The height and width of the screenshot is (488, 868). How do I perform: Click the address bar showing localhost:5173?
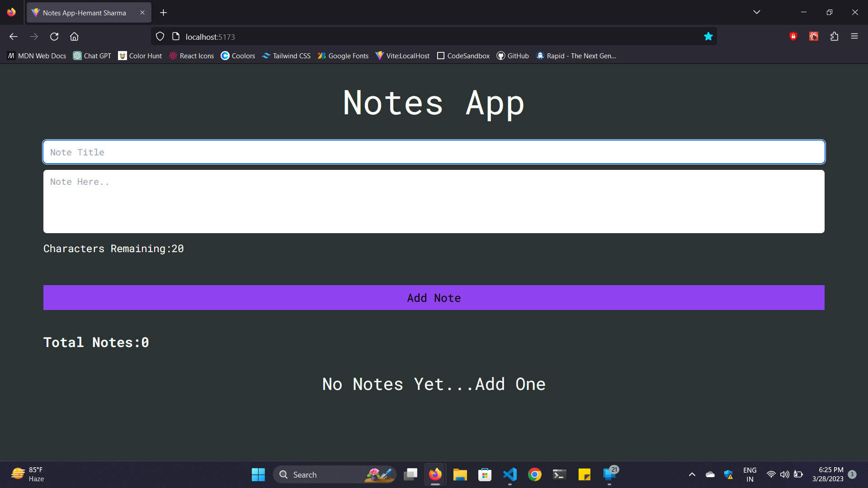(x=434, y=37)
